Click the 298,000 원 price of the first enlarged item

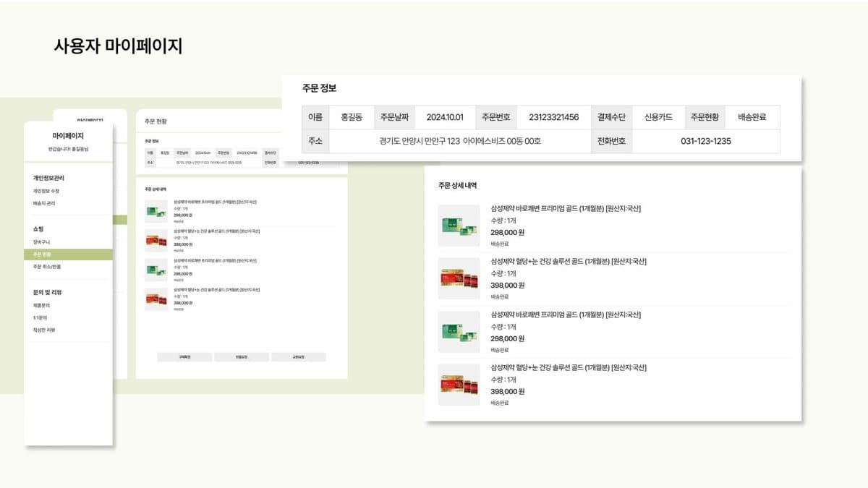tap(507, 232)
